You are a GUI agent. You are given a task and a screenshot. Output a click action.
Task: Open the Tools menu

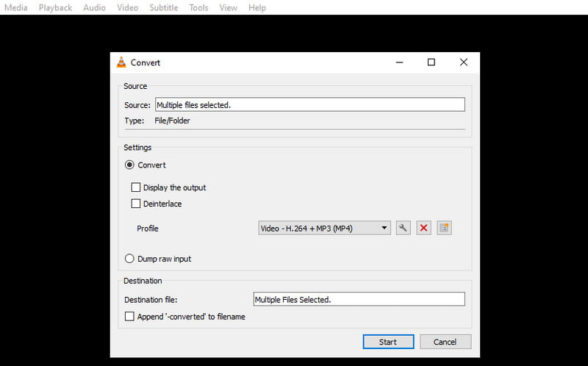point(198,7)
